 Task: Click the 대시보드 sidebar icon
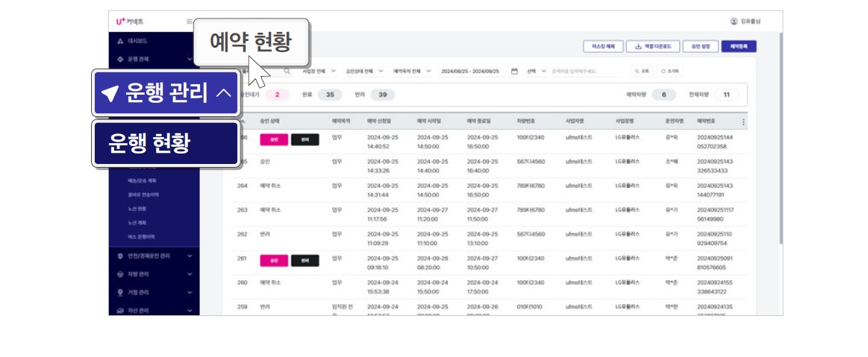click(120, 41)
